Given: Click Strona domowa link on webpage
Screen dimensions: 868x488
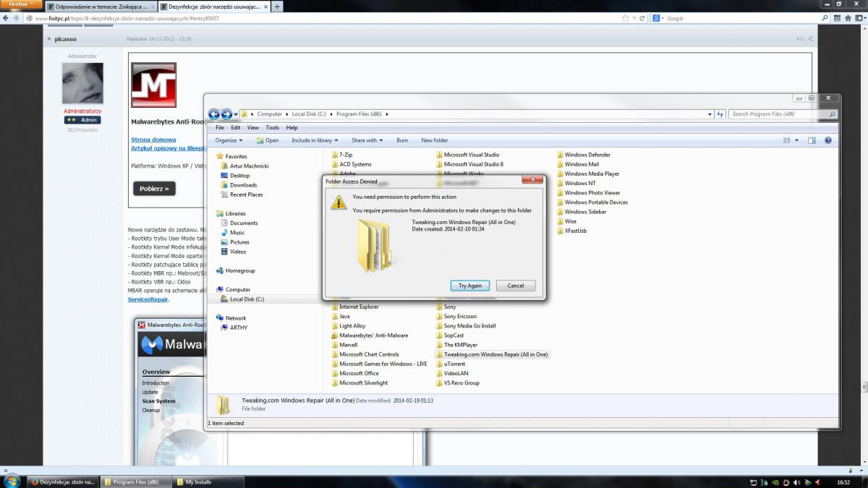Looking at the screenshot, I should coord(153,140).
